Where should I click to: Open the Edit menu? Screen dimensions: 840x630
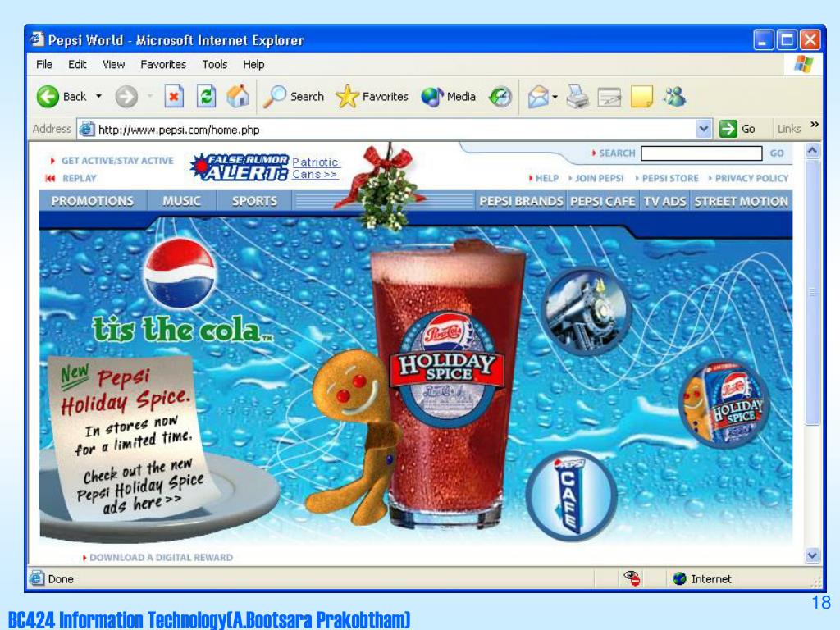[77, 64]
